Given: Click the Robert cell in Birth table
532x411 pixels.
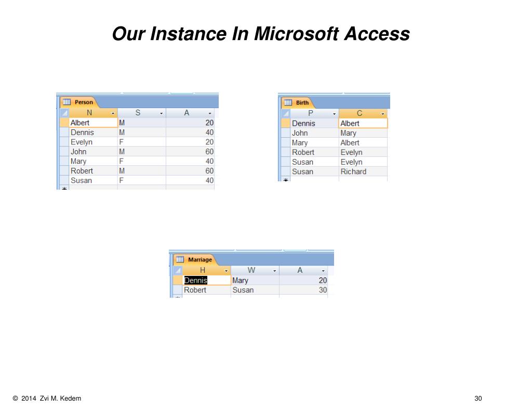Looking at the screenshot, I should tap(314, 152).
